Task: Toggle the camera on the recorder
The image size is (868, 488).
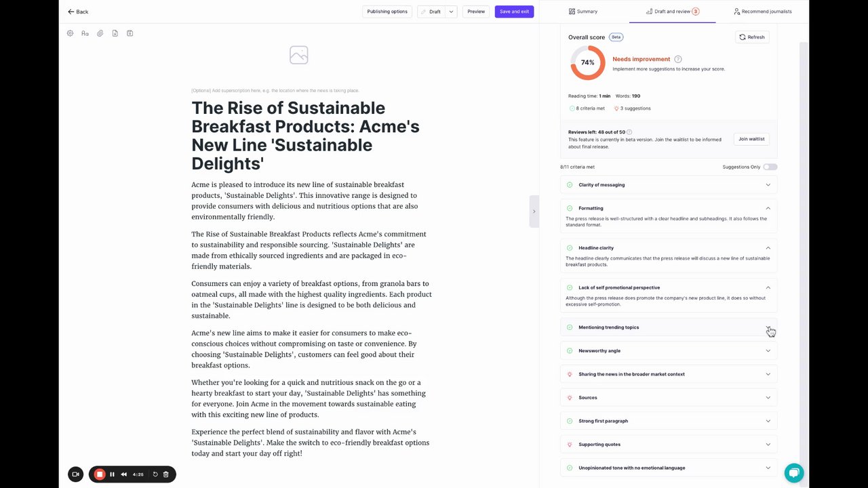Action: [75, 474]
